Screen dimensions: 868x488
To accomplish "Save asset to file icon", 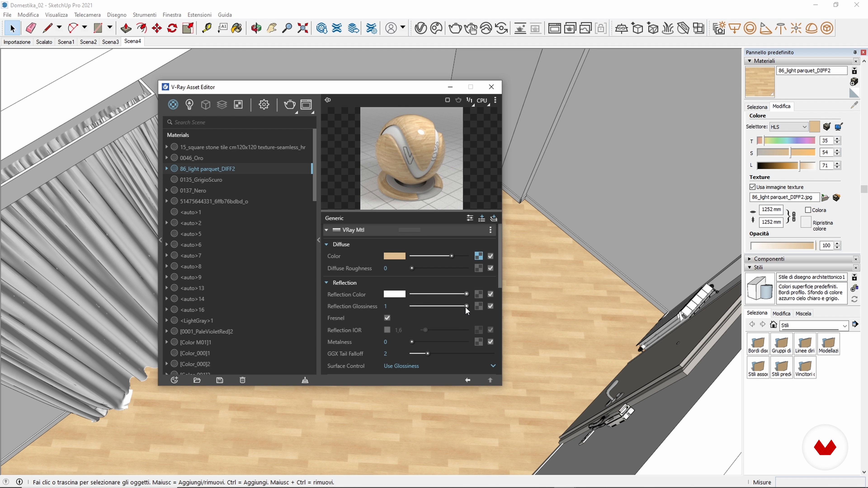I will pyautogui.click(x=220, y=380).
